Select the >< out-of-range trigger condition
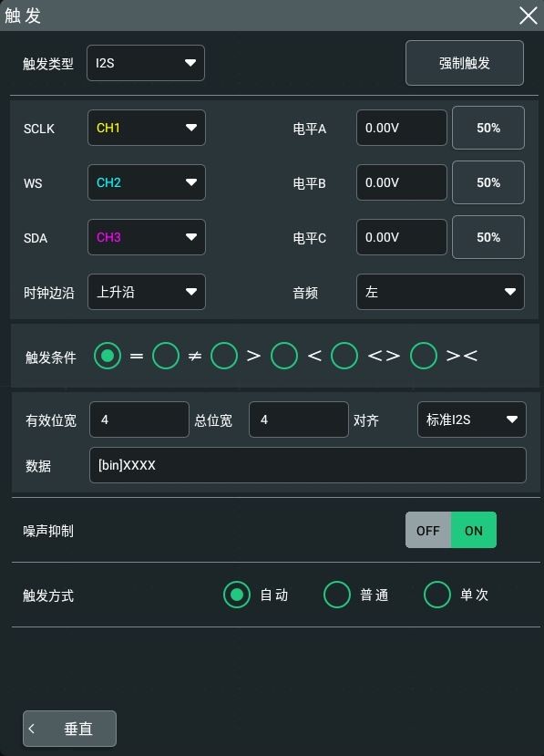 424,356
